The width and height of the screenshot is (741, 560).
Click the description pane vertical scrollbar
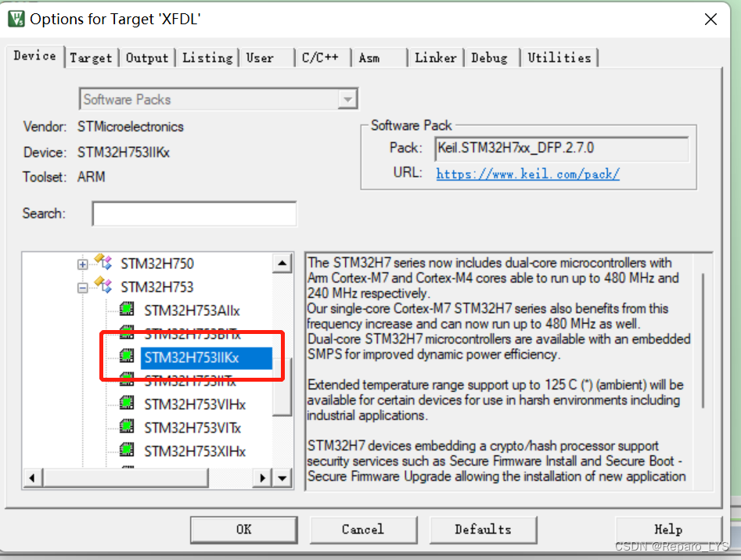click(x=703, y=340)
